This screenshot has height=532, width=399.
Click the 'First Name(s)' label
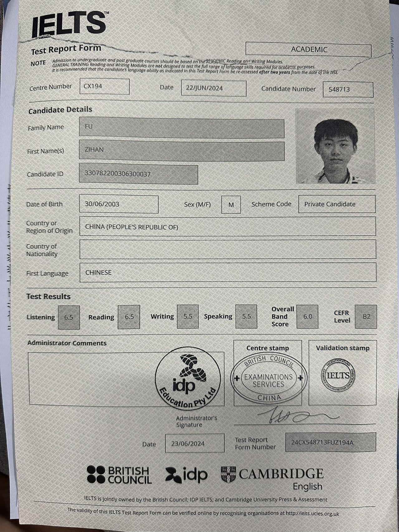46,151
